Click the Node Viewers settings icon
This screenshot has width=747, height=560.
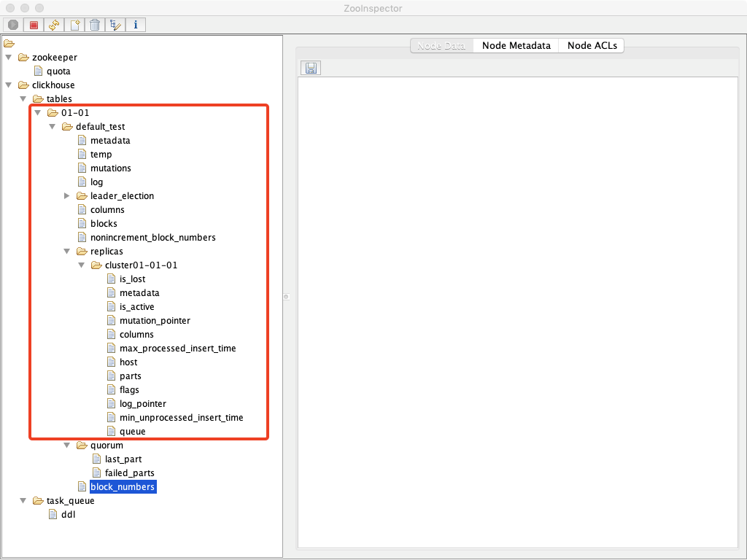(x=115, y=25)
